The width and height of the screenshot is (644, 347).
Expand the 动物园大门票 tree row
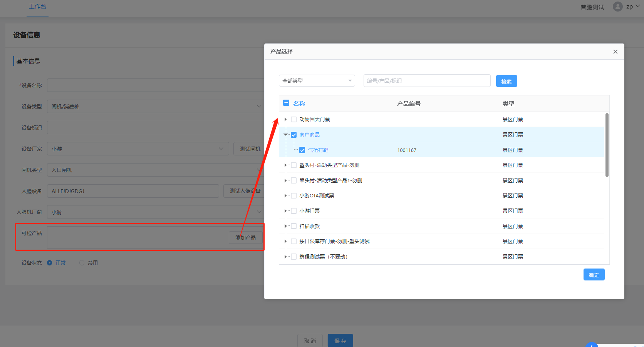(285, 120)
